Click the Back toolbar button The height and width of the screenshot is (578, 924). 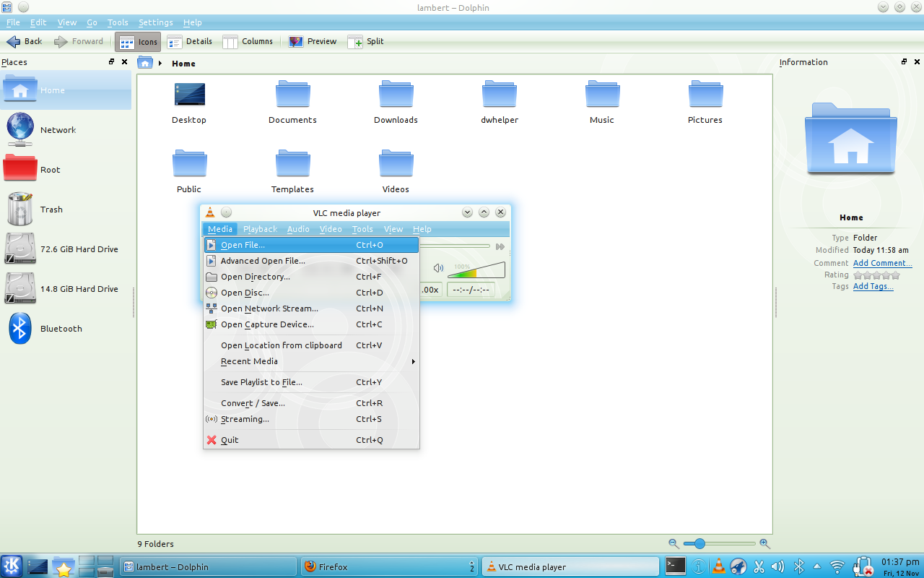(24, 42)
